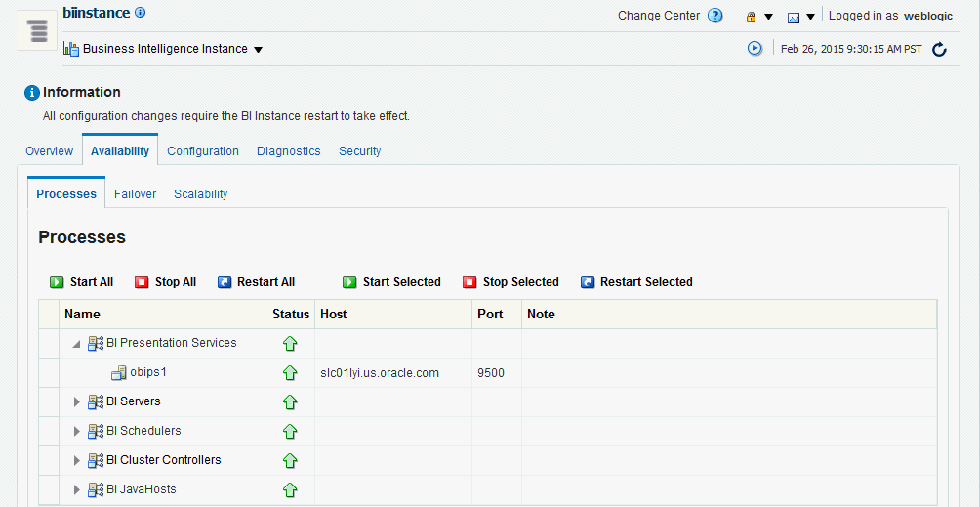Click Start Selected button
Viewport: 980px width, 507px height.
click(x=391, y=282)
